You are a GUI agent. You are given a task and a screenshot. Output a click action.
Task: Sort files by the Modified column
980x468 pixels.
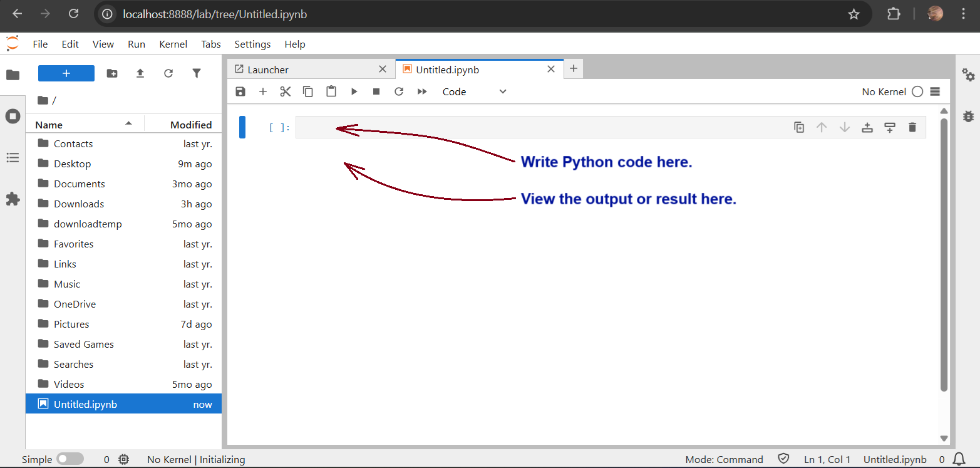190,125
